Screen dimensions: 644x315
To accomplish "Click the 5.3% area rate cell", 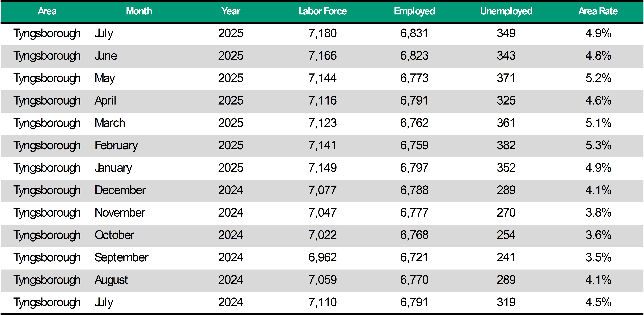I will click(598, 145).
